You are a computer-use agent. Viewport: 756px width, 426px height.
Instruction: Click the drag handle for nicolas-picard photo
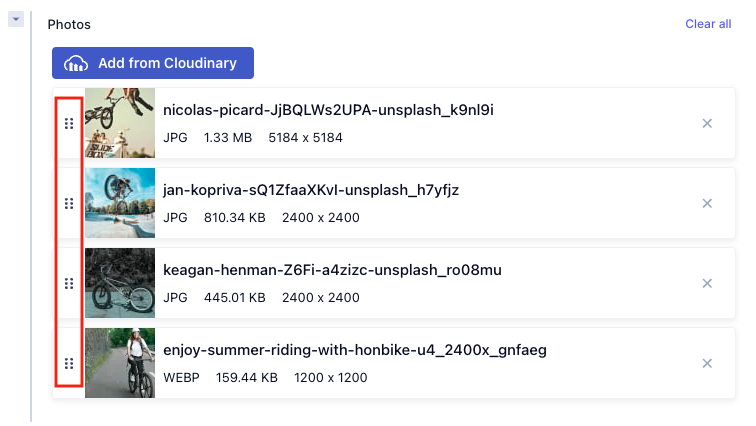pyautogui.click(x=69, y=123)
